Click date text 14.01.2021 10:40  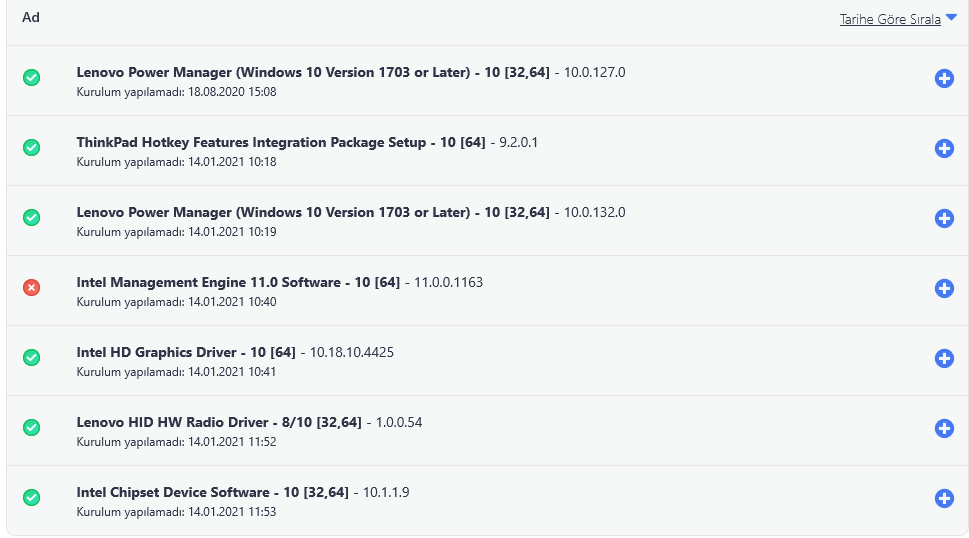click(x=232, y=302)
